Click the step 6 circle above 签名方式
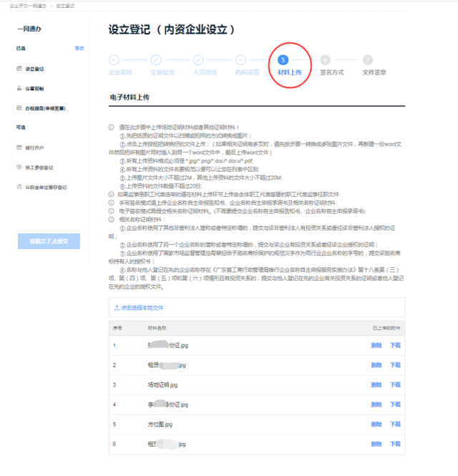 (325, 60)
